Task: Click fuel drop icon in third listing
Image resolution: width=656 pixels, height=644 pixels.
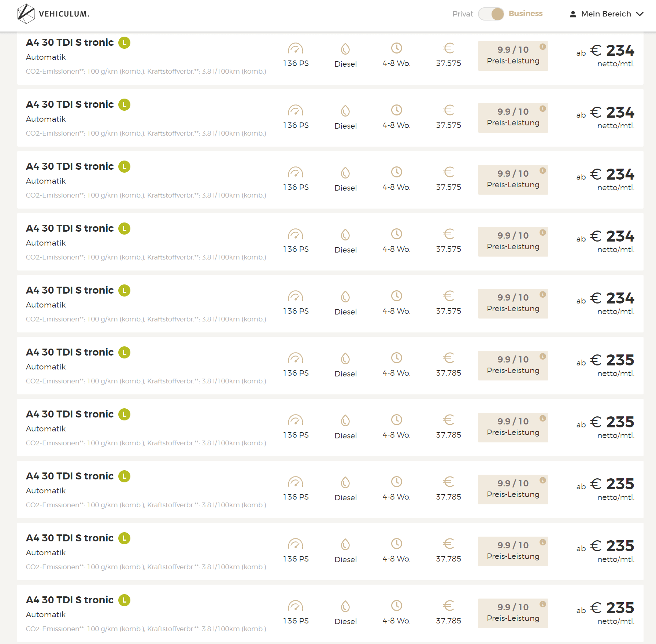Action: click(x=345, y=173)
